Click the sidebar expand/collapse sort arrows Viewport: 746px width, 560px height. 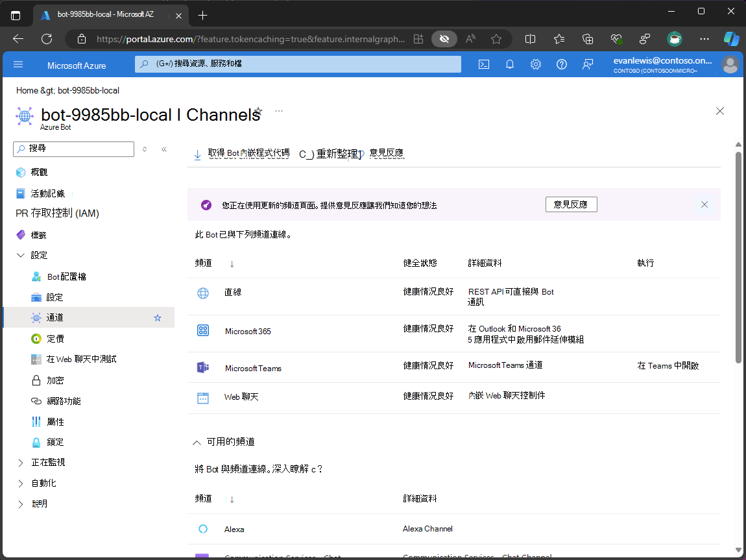pos(145,149)
